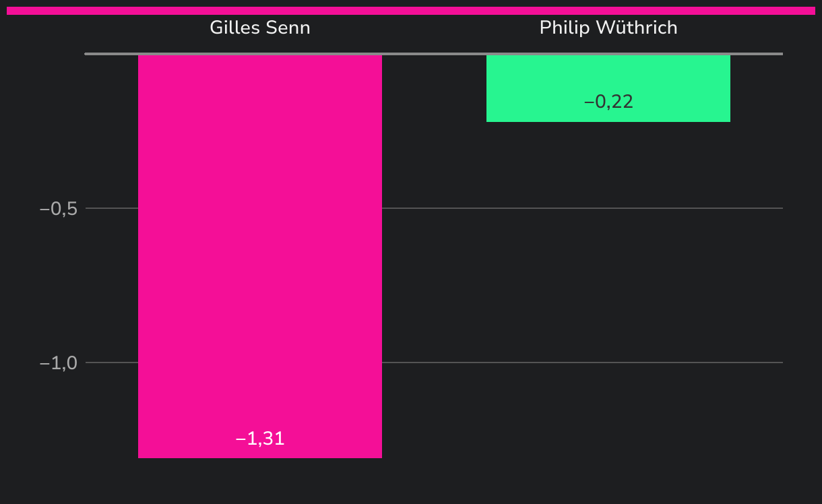Click the pink header stripe at top

coord(411,10)
